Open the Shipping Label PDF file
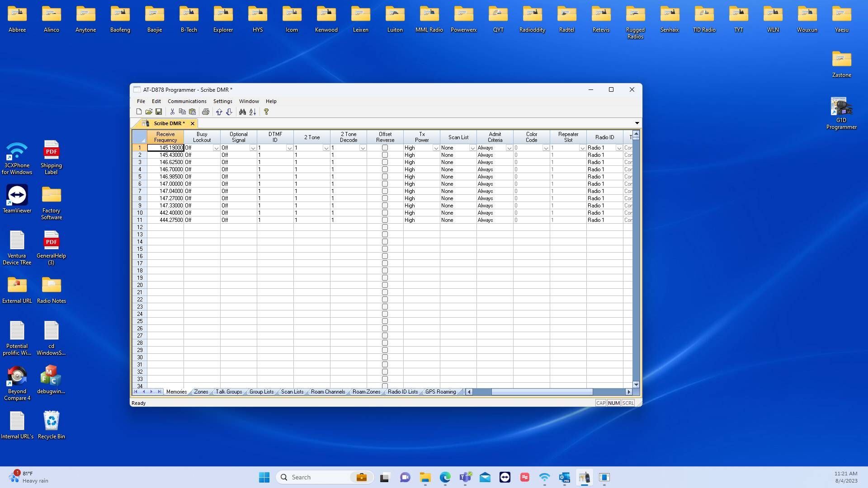 coord(52,157)
